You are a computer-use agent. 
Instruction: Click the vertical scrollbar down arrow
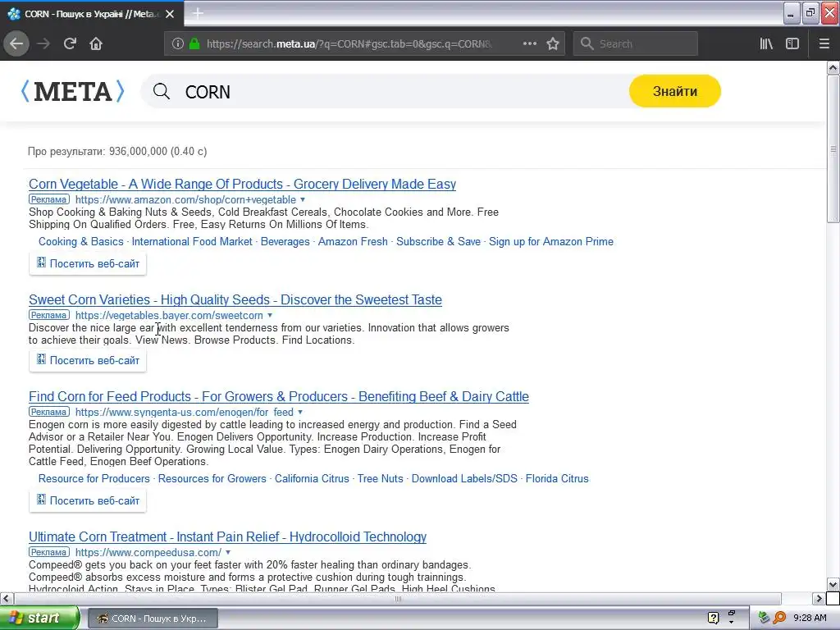[833, 584]
